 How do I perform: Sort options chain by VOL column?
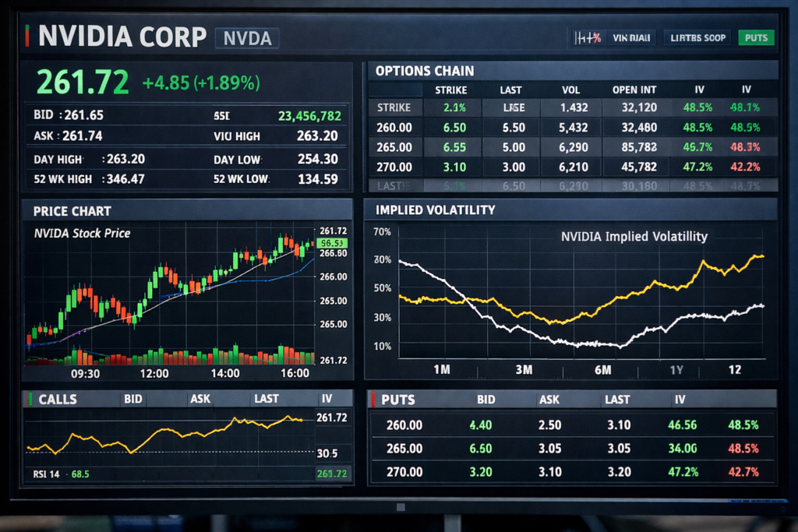click(570, 90)
